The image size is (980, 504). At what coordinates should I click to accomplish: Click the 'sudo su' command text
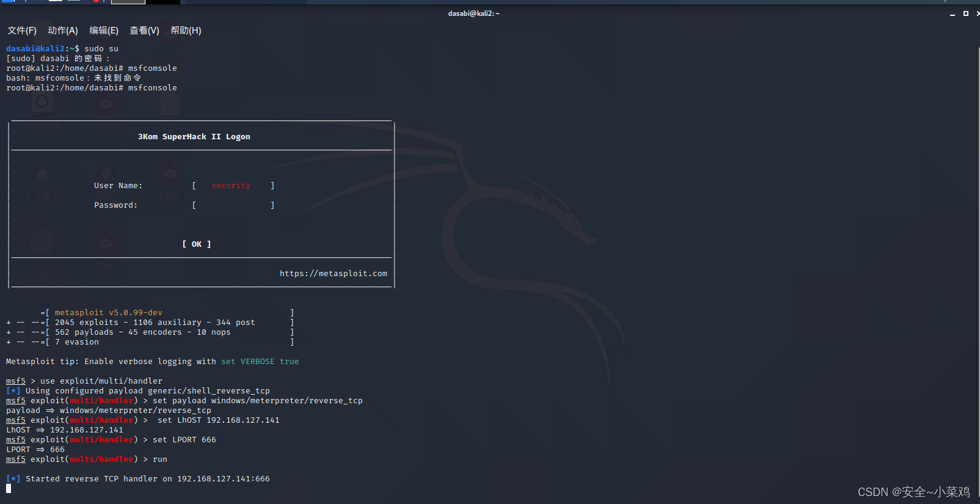[101, 49]
